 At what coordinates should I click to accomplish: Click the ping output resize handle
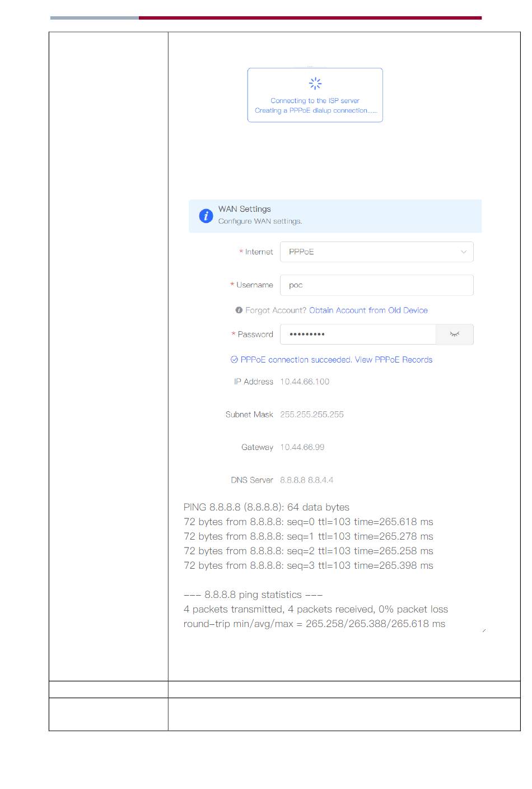point(484,630)
